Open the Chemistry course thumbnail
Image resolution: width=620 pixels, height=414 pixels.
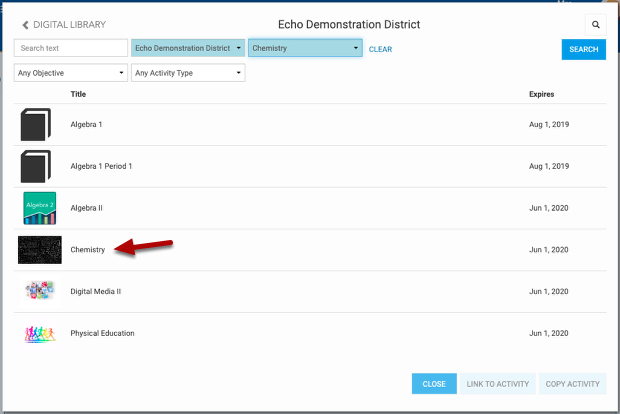click(x=39, y=249)
